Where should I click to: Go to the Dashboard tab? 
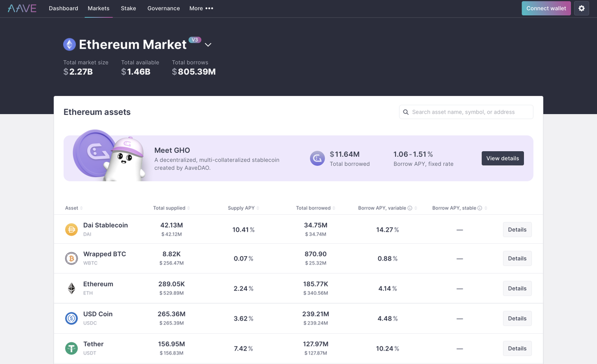coord(63,8)
